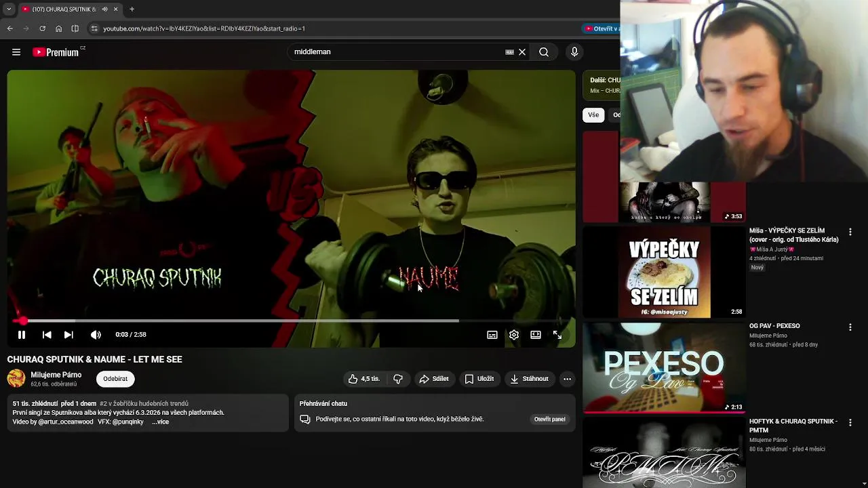The height and width of the screenshot is (488, 868).
Task: Dislike the video
Action: 398,379
